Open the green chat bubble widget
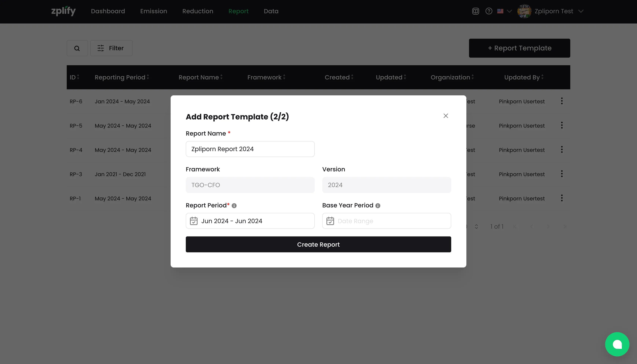 click(617, 344)
